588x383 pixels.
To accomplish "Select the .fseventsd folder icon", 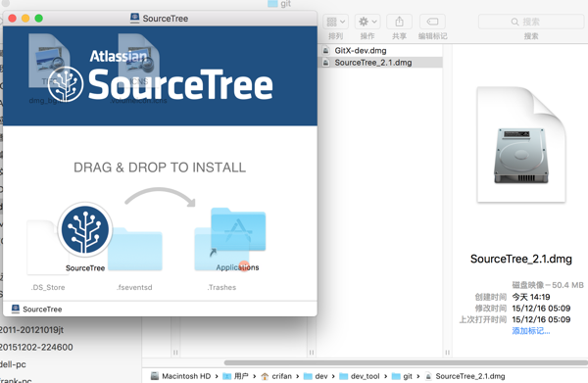I will tap(134, 249).
